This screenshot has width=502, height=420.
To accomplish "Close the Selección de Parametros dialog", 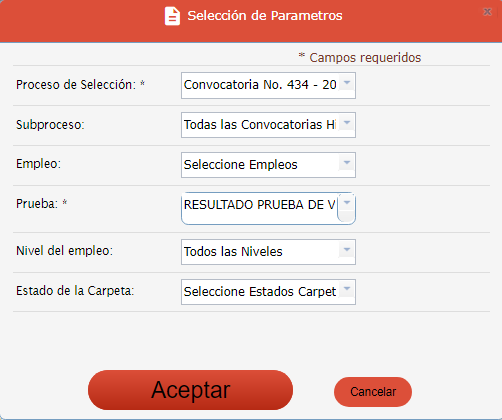I will pyautogui.click(x=487, y=12).
